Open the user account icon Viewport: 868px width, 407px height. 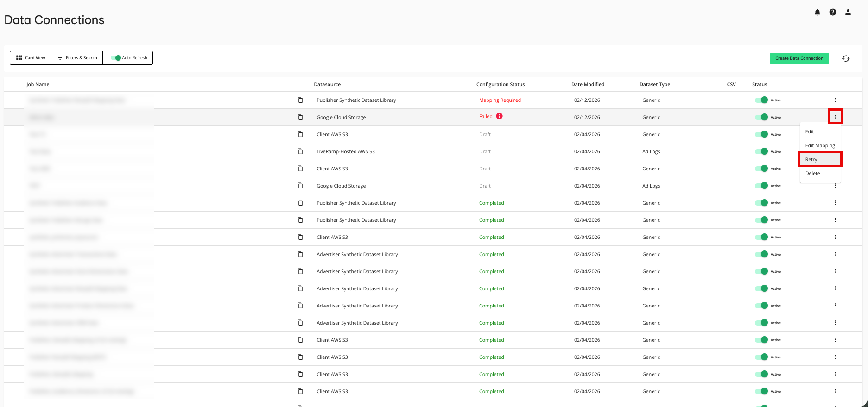tap(848, 13)
